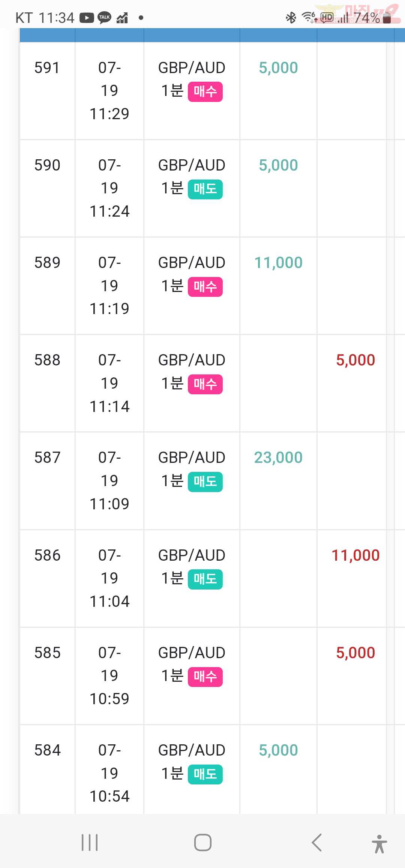
Task: Click the 매수 badge in row 589
Action: click(x=205, y=287)
